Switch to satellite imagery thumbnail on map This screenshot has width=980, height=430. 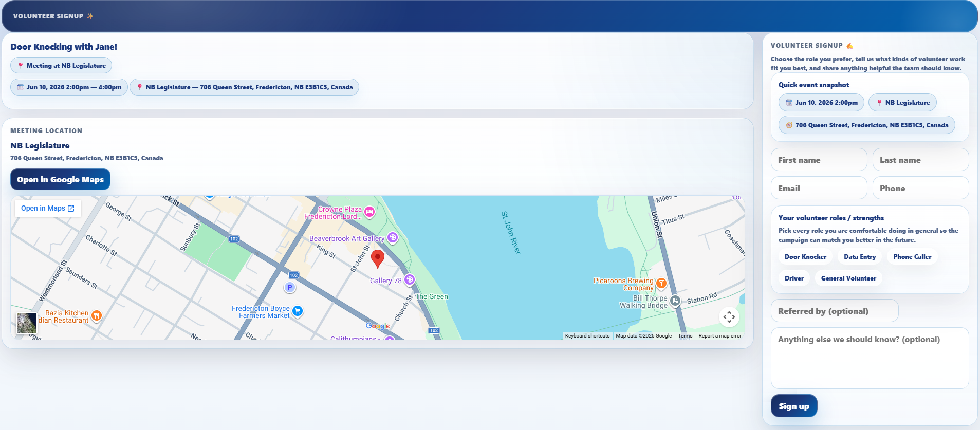click(27, 324)
